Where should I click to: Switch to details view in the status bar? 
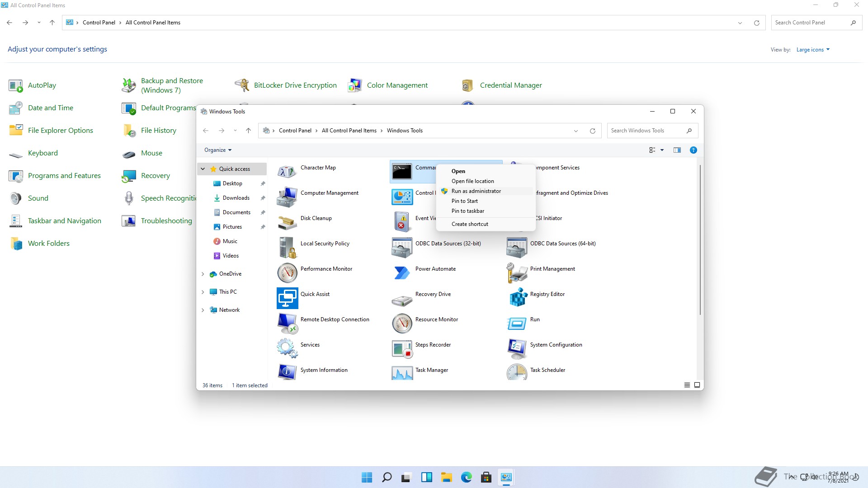pyautogui.click(x=687, y=385)
